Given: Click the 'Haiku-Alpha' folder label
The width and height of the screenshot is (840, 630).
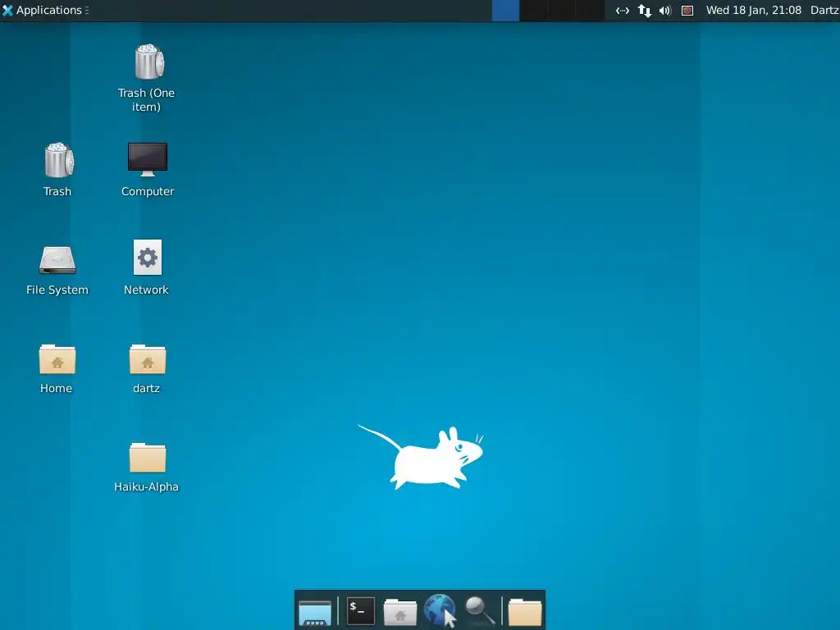Looking at the screenshot, I should (146, 487).
